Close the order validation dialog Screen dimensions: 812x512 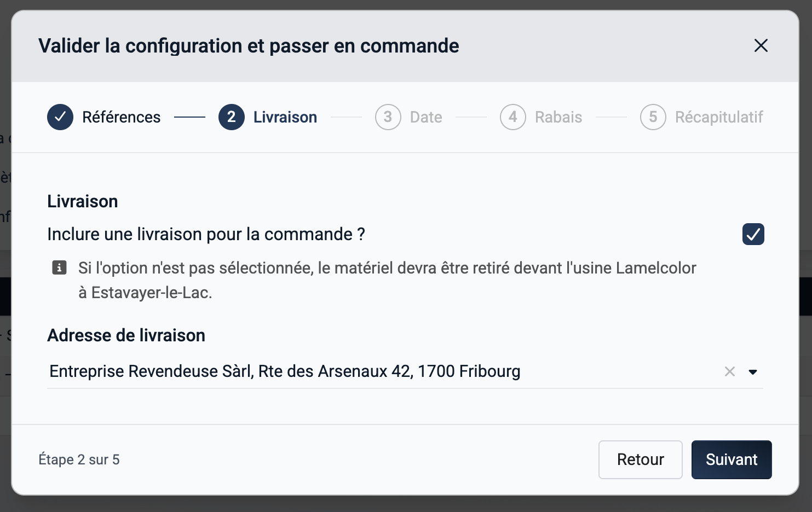(761, 45)
